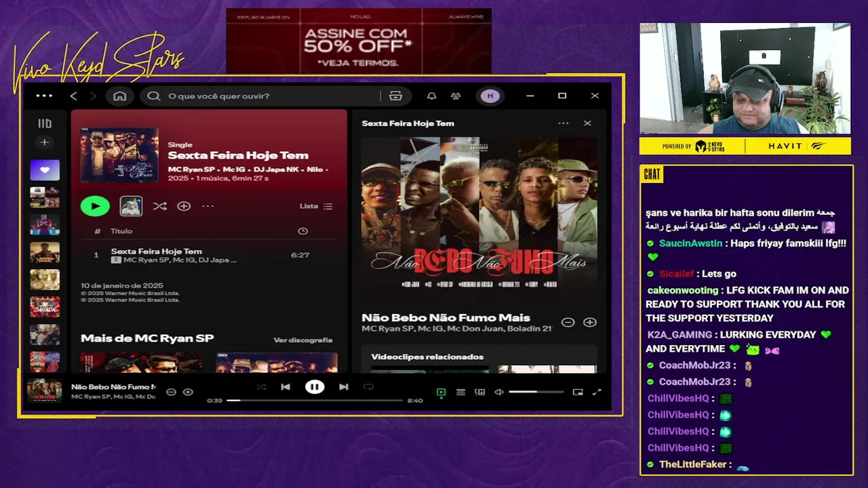Seek on the song progress bar
868x488 pixels.
point(315,401)
